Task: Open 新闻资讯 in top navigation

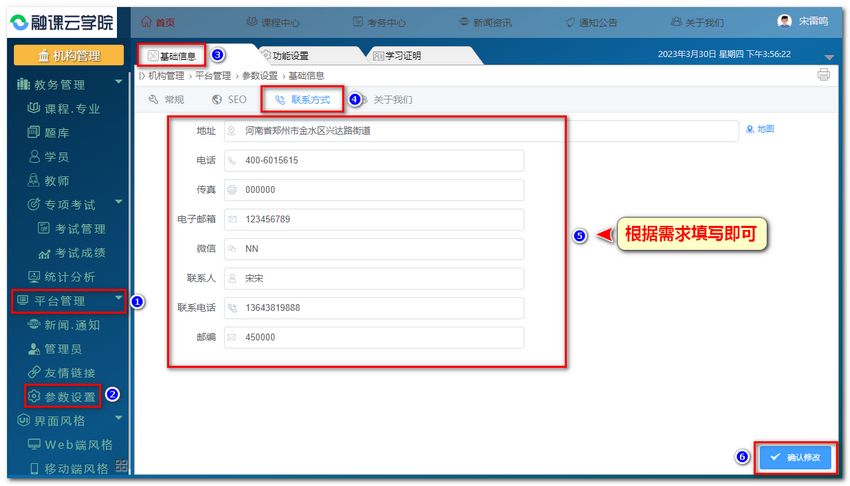Action: pyautogui.click(x=485, y=22)
